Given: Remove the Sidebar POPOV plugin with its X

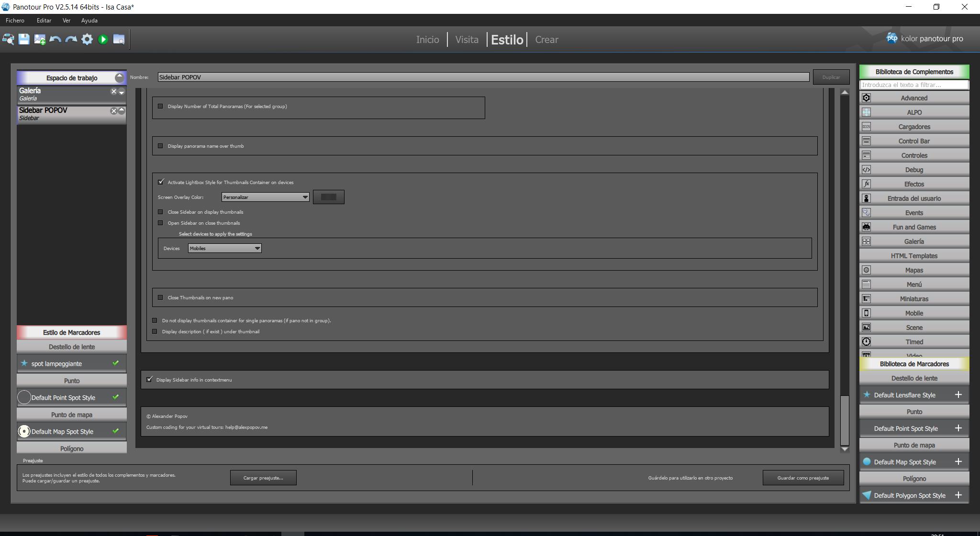Looking at the screenshot, I should (x=113, y=111).
